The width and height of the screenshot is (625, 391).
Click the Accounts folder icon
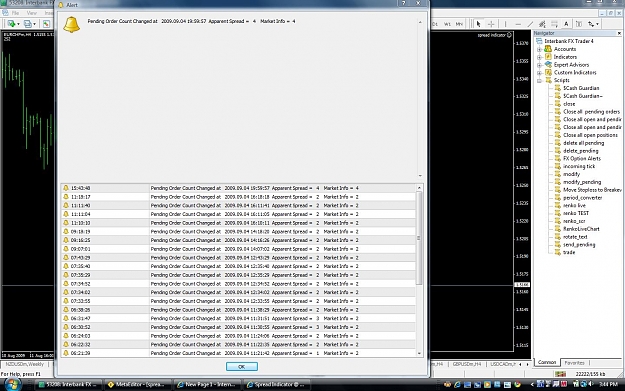point(548,49)
